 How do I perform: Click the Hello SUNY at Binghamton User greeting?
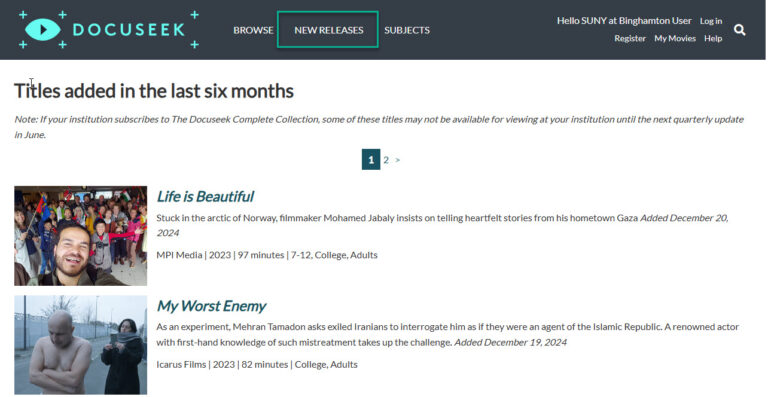coord(624,21)
